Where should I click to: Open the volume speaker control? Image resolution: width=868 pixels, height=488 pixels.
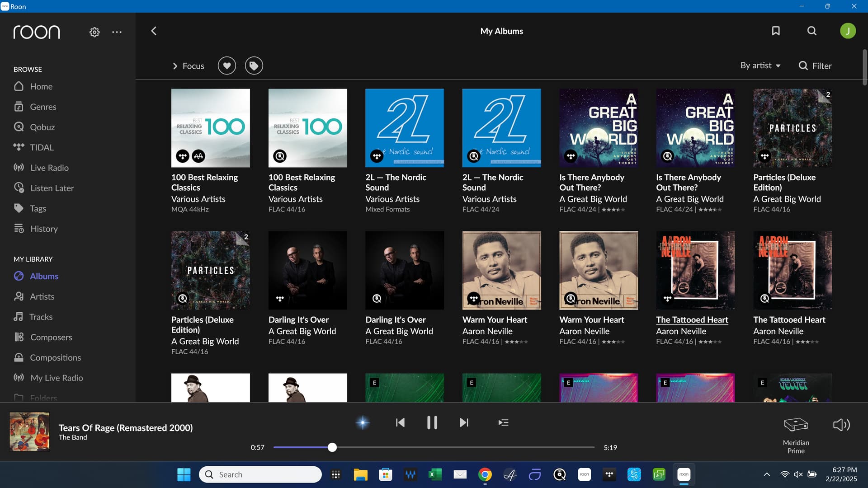841,425
